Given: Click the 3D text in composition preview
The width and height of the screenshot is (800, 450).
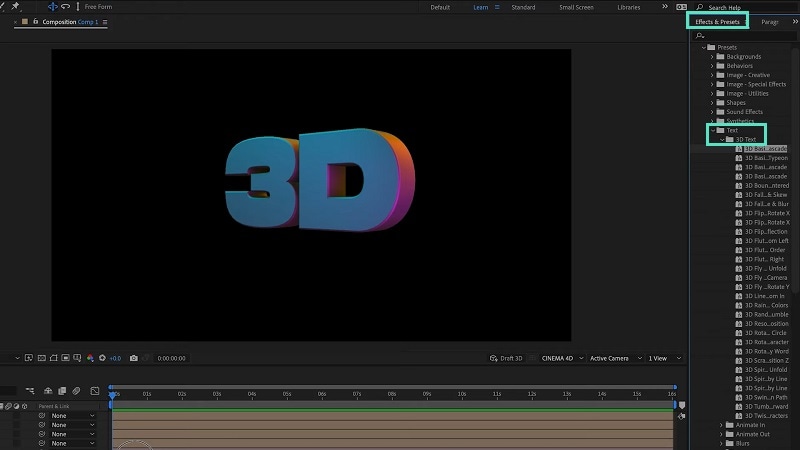Looking at the screenshot, I should pos(320,180).
